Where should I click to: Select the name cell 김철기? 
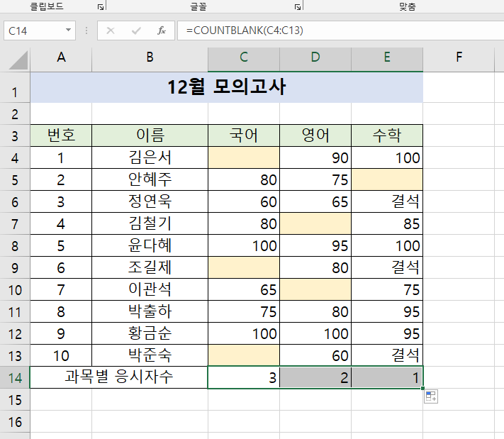150,223
